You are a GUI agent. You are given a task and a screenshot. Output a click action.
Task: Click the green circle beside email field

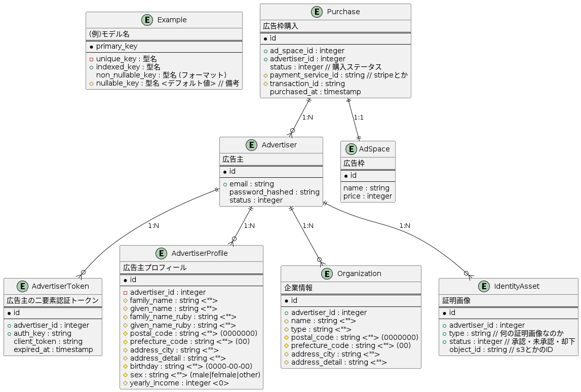coord(225,184)
